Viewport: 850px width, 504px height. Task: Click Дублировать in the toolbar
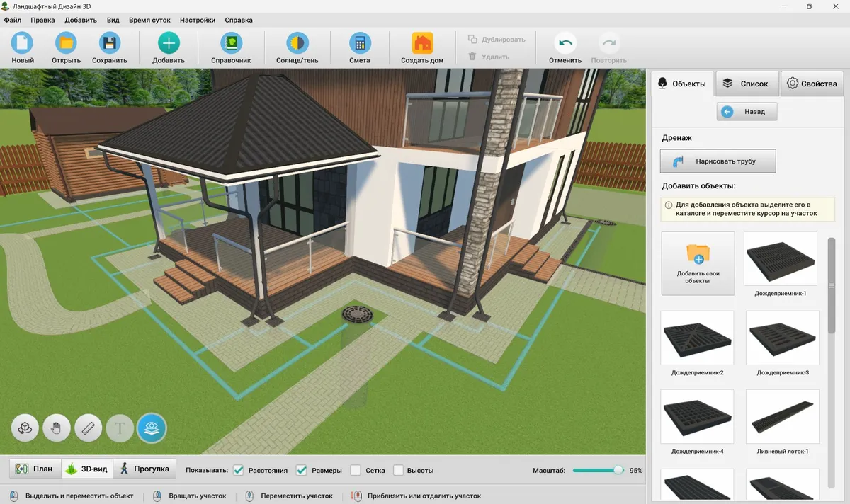pyautogui.click(x=497, y=40)
